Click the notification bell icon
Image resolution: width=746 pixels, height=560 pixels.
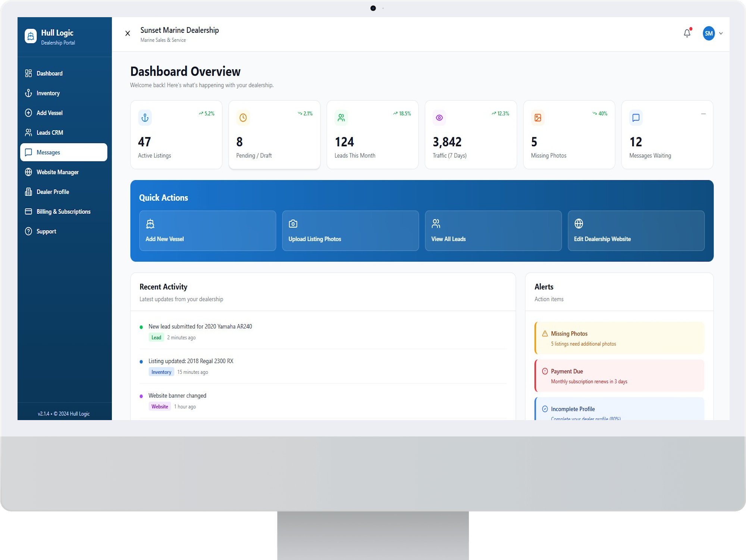[687, 33]
